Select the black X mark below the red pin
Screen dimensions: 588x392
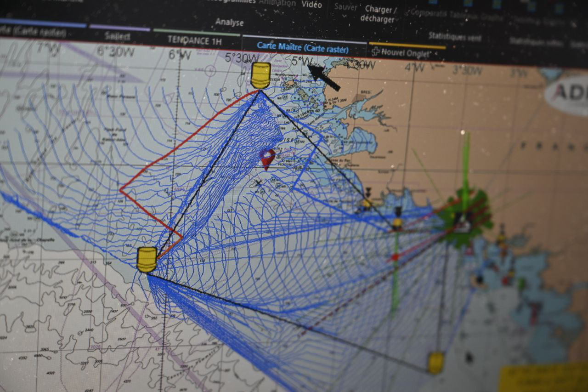click(x=258, y=183)
